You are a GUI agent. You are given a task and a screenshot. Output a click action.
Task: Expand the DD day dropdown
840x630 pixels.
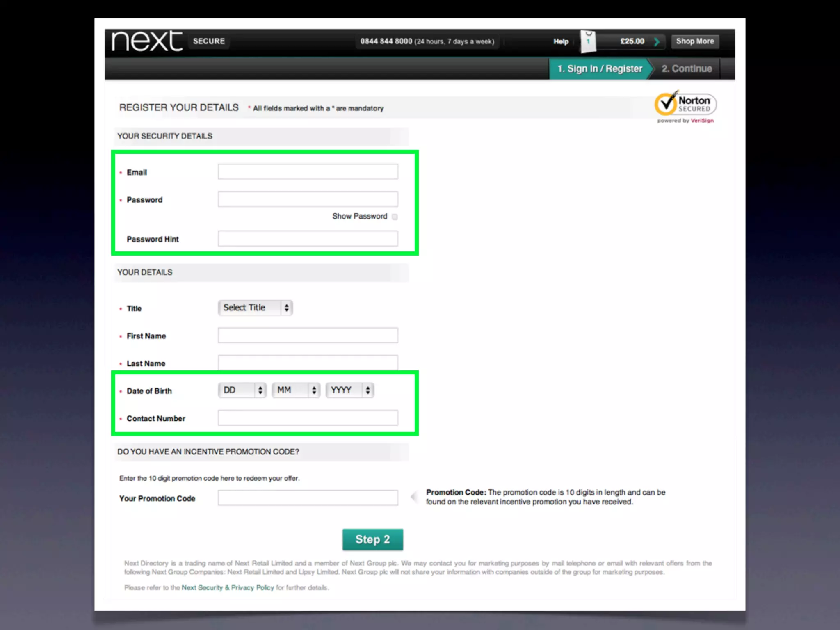click(242, 390)
